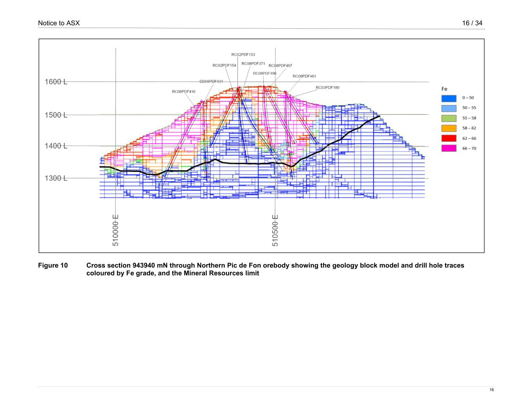Click the DD08PDF431 drill hole label

(211, 81)
